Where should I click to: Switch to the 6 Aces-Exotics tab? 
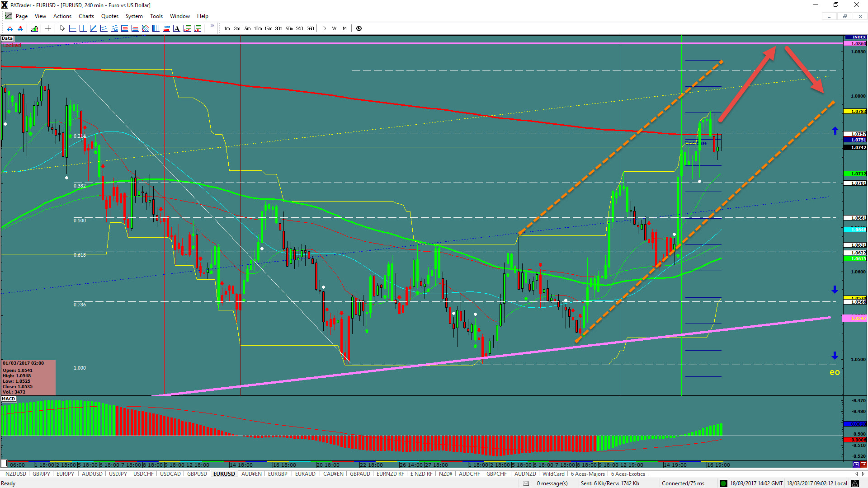[x=628, y=474]
